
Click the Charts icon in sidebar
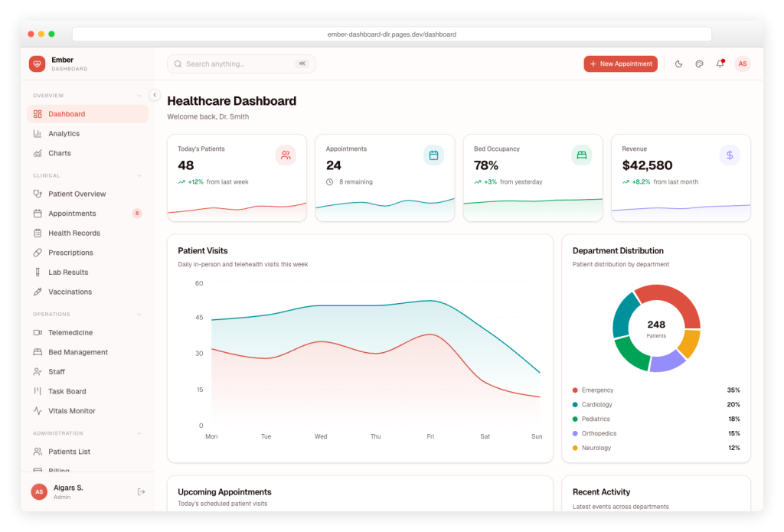(38, 153)
